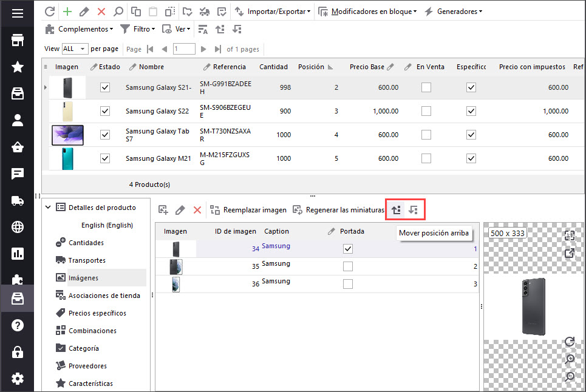Viewport: 586px width, 392px height.
Task: Open the shopping basket icon in sidebar
Action: coord(17,147)
